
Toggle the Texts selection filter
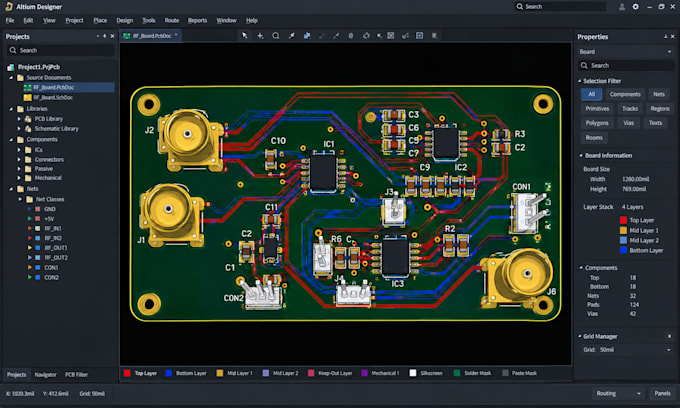[x=655, y=123]
